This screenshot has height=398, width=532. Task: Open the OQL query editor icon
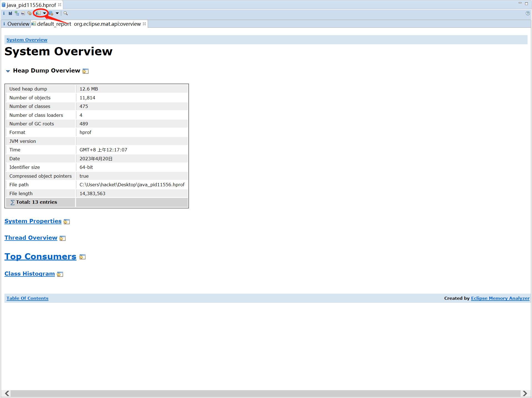23,13
